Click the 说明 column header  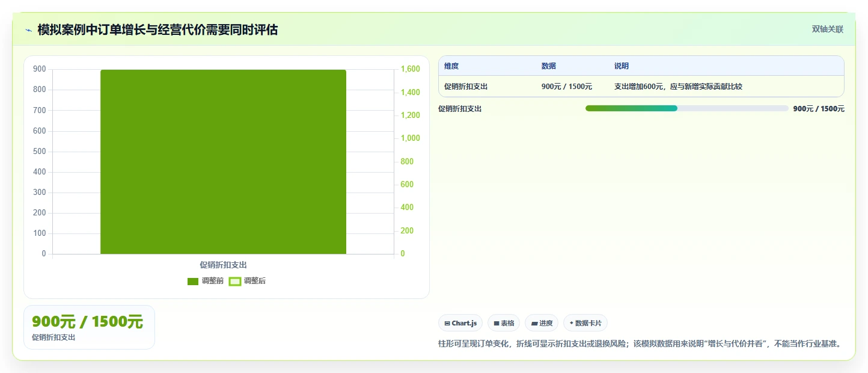pyautogui.click(x=622, y=66)
